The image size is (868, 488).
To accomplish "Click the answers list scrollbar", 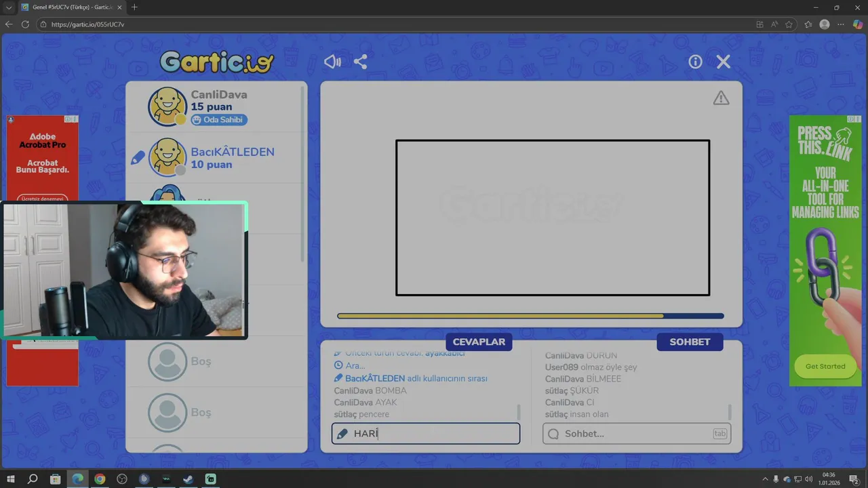I will click(519, 412).
